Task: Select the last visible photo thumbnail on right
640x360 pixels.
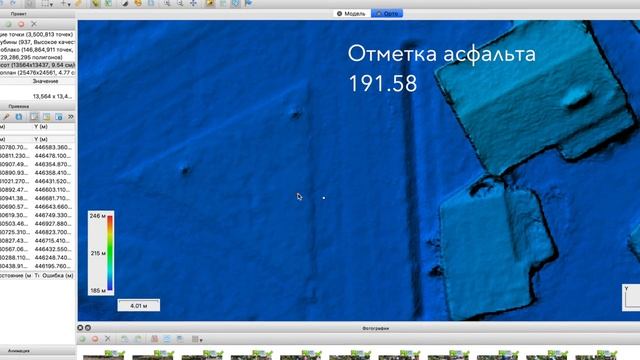Action: coord(596,355)
